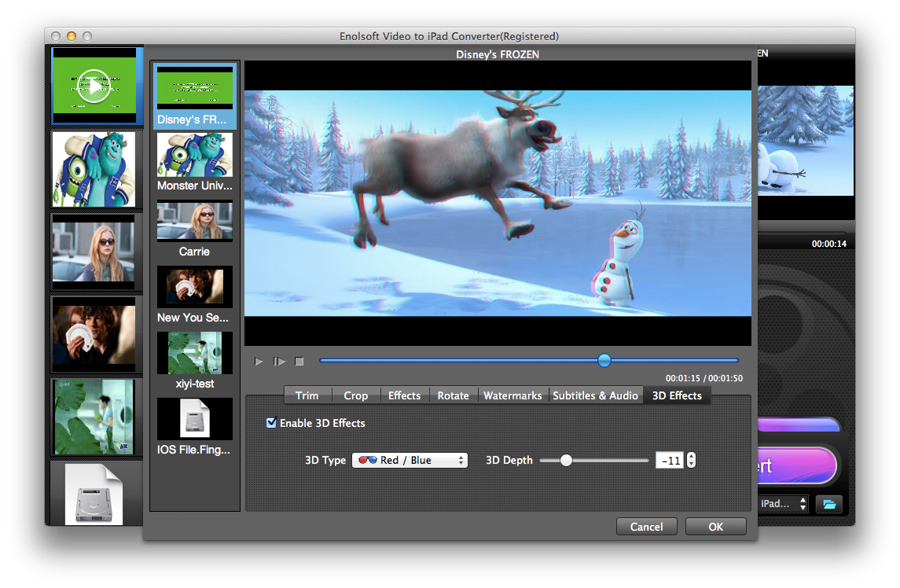This screenshot has width=900, height=588.
Task: Click the 3D Depth value field
Action: (x=670, y=460)
